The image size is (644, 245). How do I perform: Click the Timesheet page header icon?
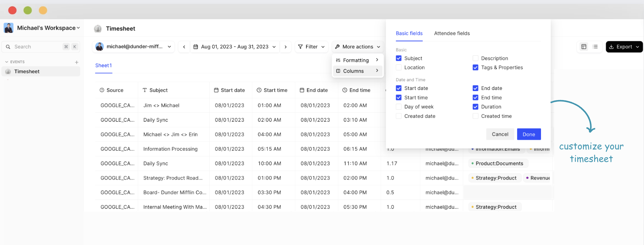[x=98, y=29]
